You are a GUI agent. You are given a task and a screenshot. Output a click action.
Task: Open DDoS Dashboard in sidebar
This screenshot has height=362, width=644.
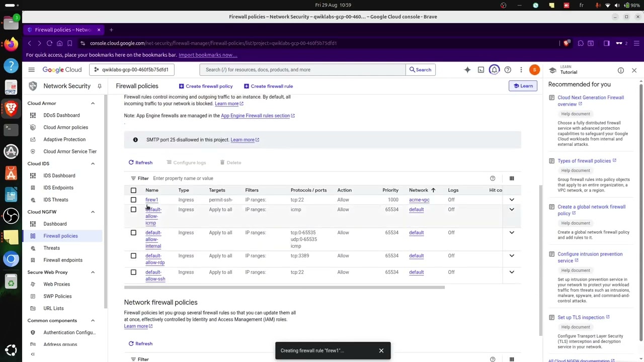click(61, 116)
